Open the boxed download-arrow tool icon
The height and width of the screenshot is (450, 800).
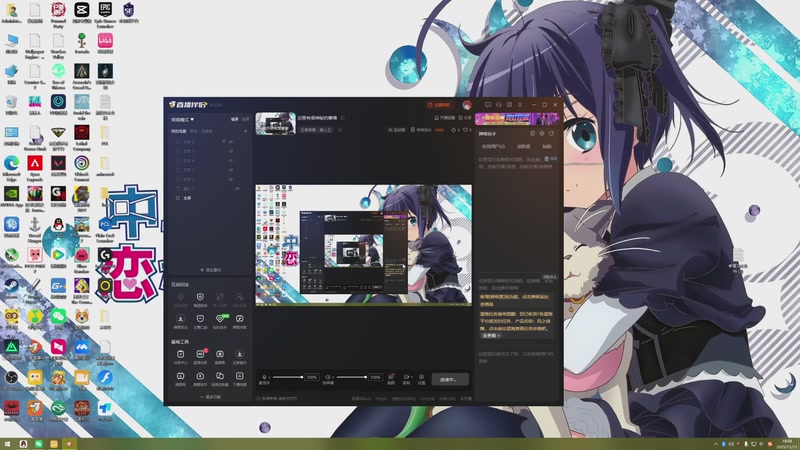point(240,376)
